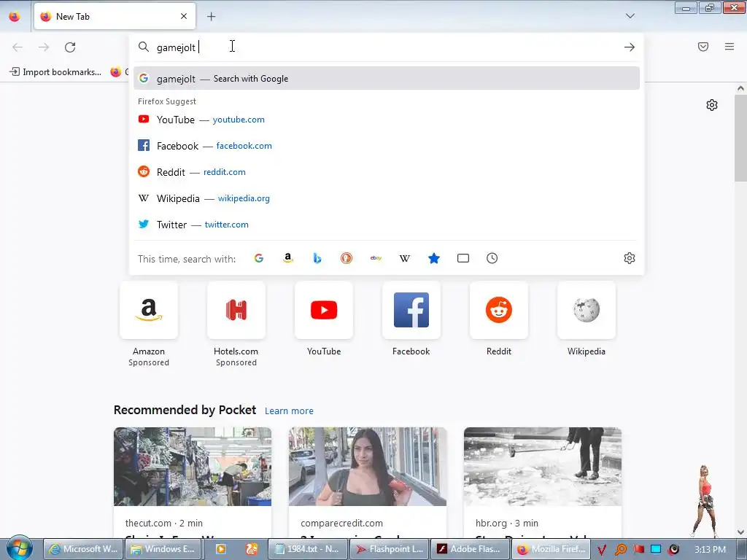Open the thecut.com Pocket story card
The height and width of the screenshot is (560, 747).
(193, 483)
